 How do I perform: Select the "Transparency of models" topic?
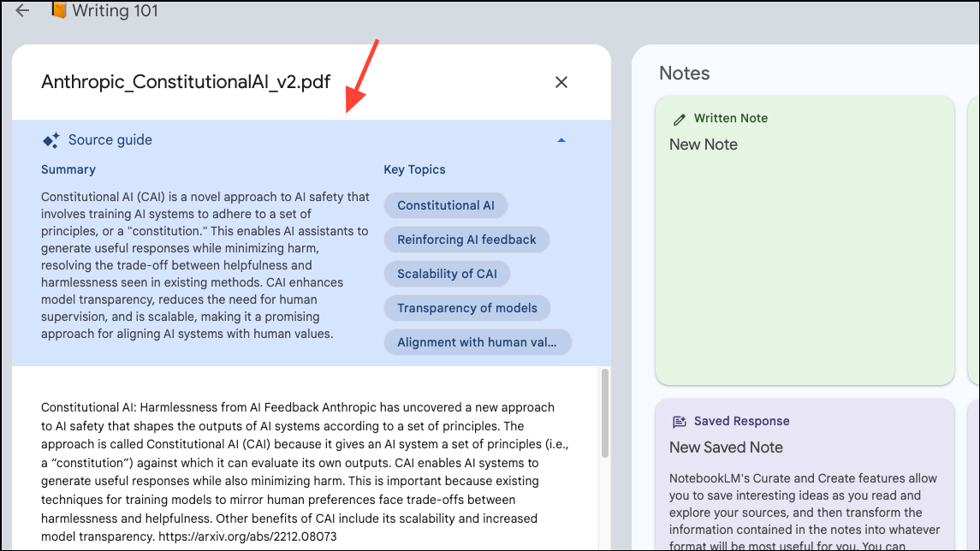[x=467, y=308]
